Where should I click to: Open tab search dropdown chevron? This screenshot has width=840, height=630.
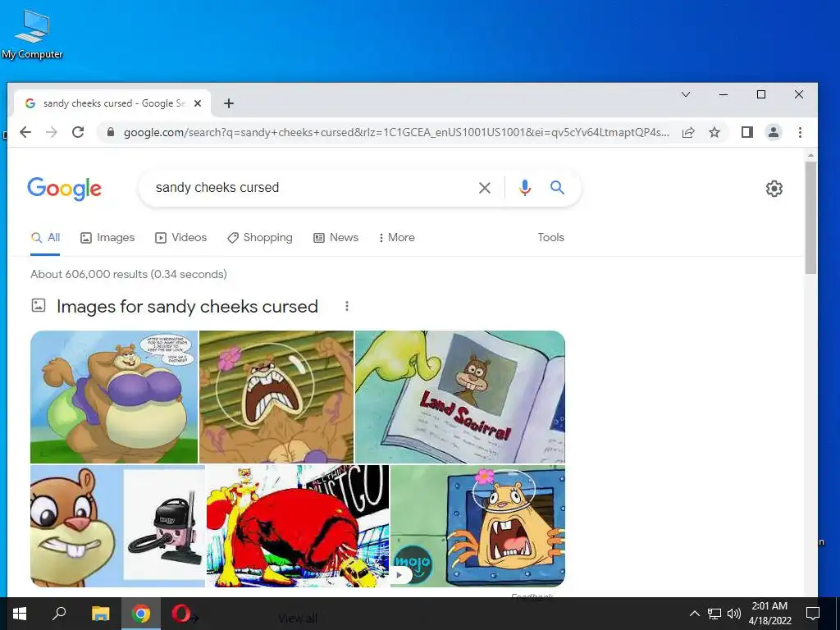coord(686,95)
